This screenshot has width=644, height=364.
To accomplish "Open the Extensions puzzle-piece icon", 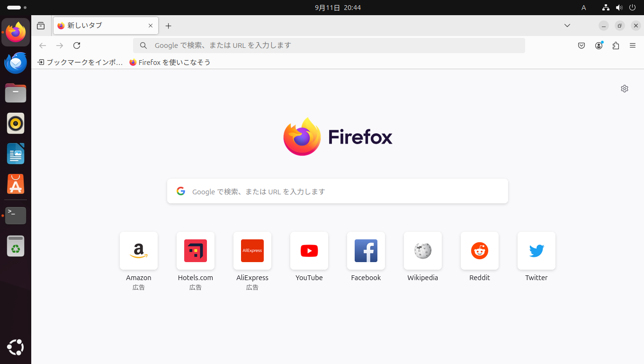I will point(616,45).
